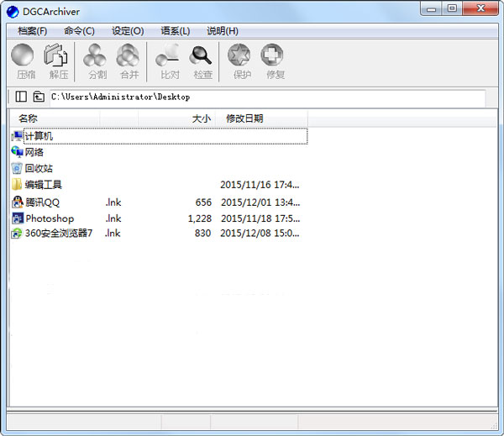Open the 档案(F) menu

point(33,31)
